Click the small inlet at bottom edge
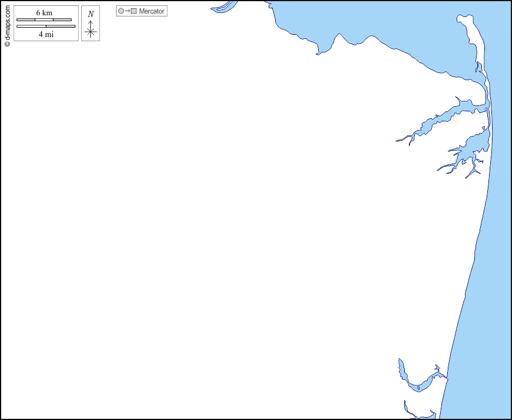The height and width of the screenshot is (420, 512). (412, 412)
